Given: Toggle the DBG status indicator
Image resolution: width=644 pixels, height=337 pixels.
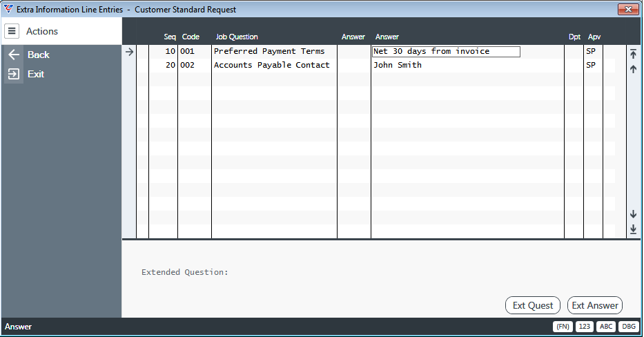Looking at the screenshot, I should [x=628, y=327].
